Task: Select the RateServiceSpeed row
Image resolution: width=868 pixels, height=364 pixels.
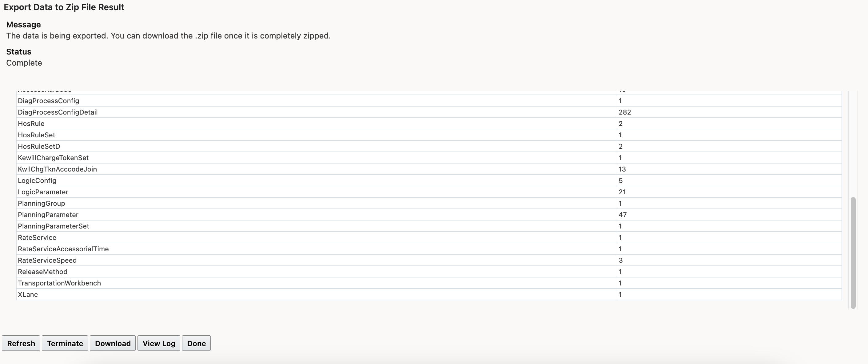Action: coord(429,261)
